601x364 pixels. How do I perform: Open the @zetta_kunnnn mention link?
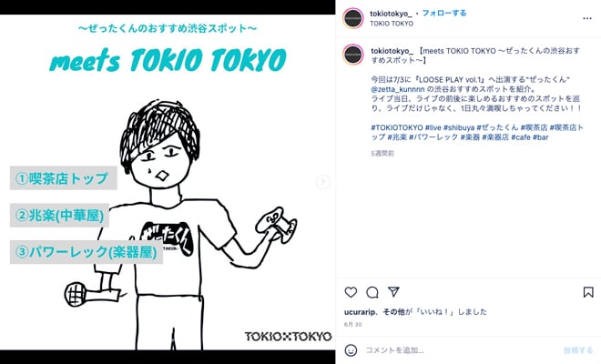click(x=398, y=89)
